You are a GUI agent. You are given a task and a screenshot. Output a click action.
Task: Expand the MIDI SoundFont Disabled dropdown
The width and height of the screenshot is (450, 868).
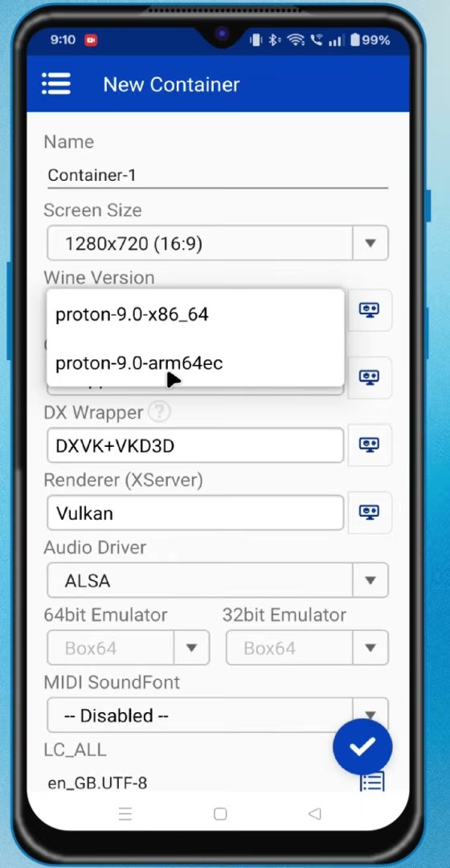coord(218,715)
